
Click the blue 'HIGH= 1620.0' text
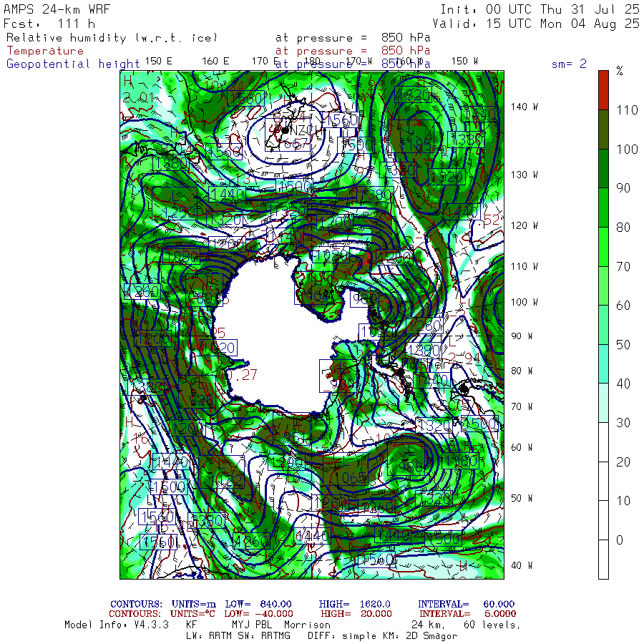354,604
